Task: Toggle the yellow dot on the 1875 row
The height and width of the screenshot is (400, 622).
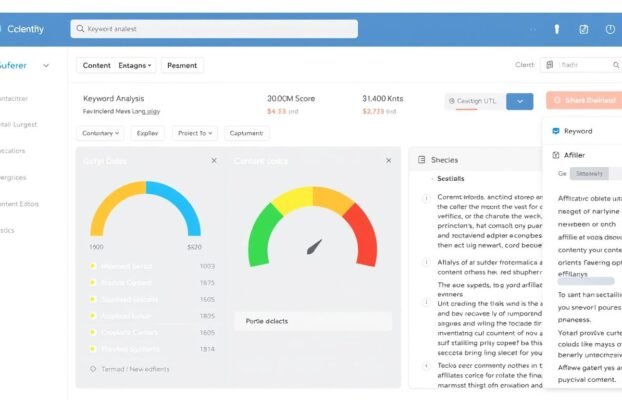Action: [93, 283]
